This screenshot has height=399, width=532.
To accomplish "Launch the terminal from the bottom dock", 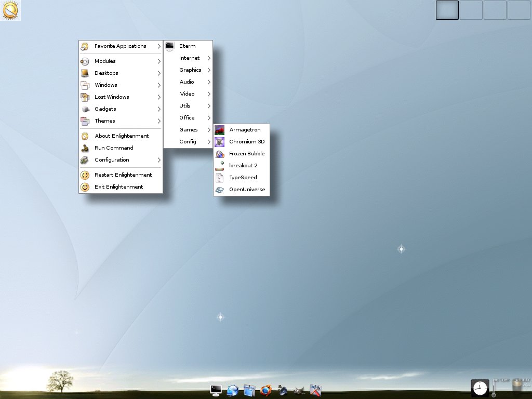I will click(x=216, y=390).
